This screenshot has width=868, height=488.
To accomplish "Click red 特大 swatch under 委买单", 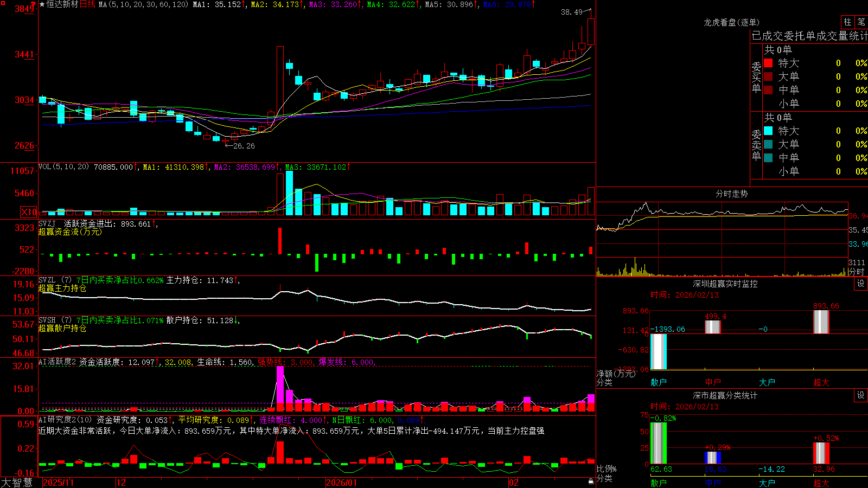I will (x=768, y=63).
